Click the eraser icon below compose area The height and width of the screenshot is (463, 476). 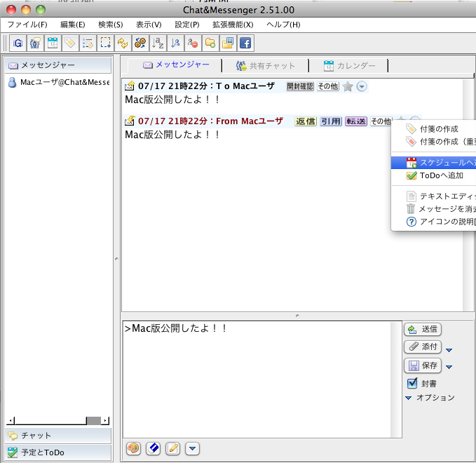[x=154, y=448]
